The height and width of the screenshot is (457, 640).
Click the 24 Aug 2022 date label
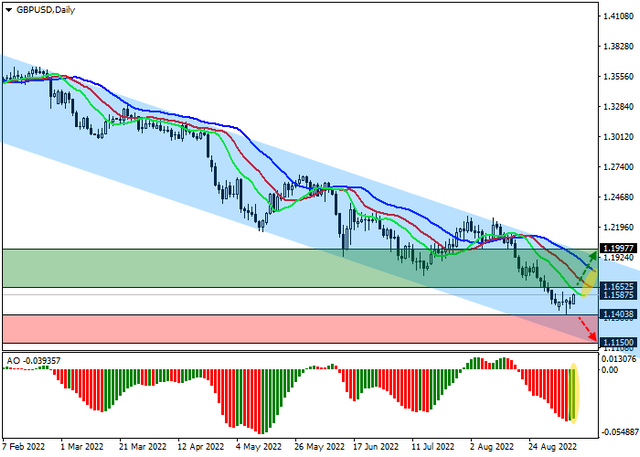(x=553, y=447)
